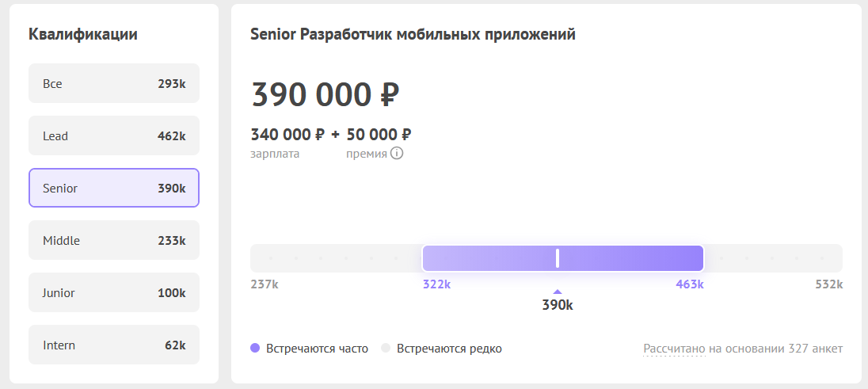Open the Intern qualification

coord(114,345)
